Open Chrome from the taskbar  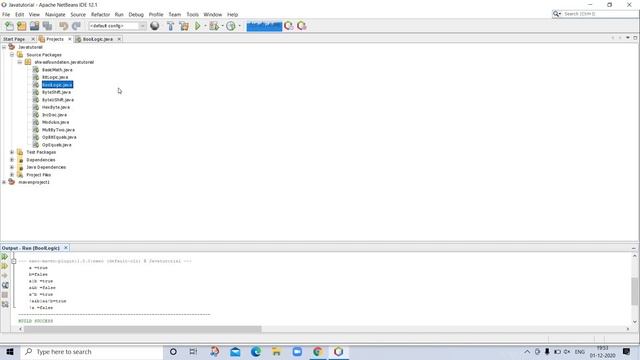[318, 352]
